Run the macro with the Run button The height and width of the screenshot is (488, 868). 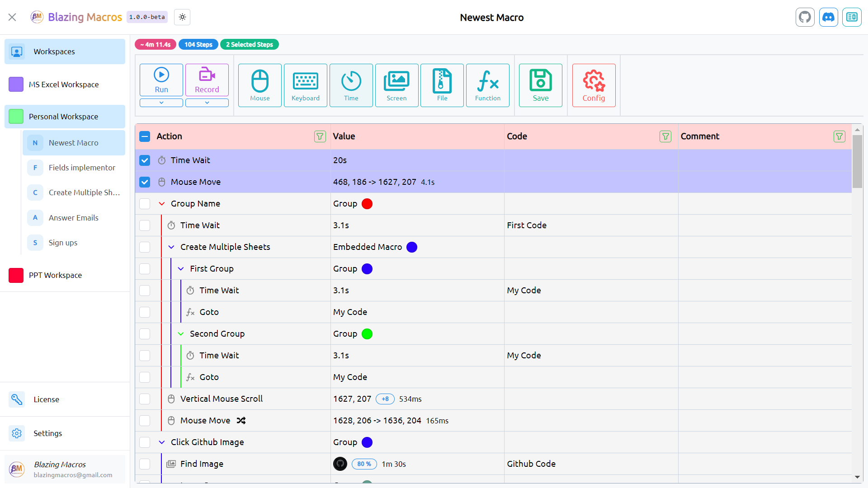[161, 80]
